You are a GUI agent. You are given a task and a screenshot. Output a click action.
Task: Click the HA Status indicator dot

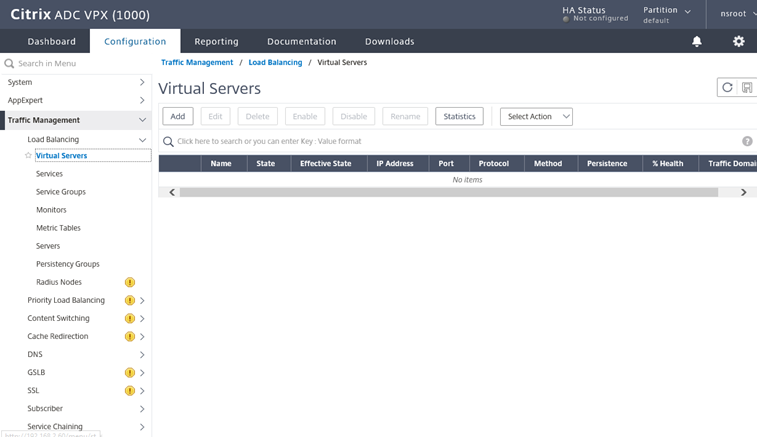[566, 19]
